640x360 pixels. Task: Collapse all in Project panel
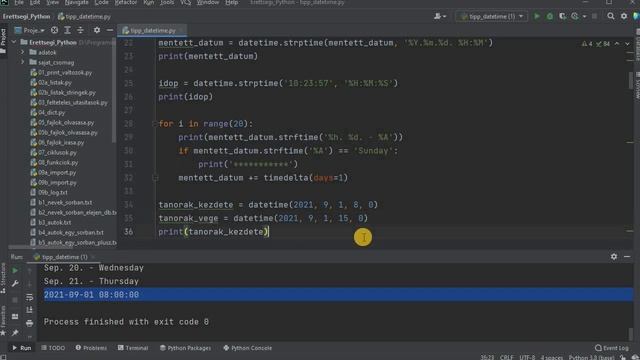80,30
